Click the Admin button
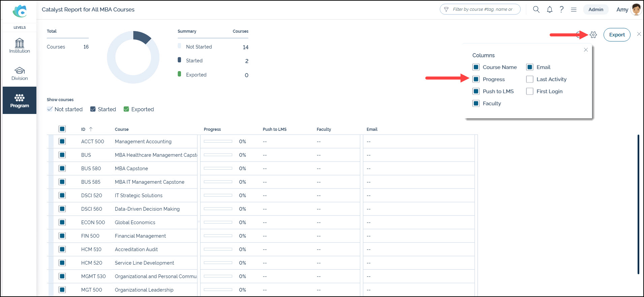The image size is (644, 297). (596, 9)
